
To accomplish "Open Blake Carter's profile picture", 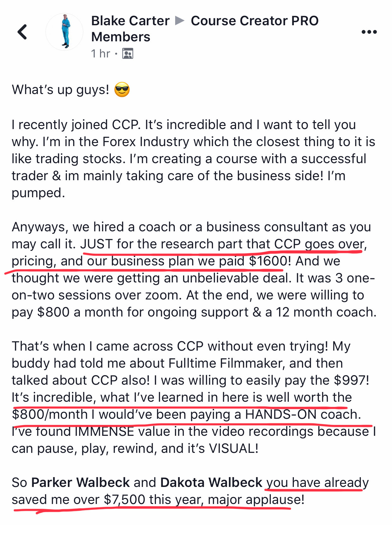I will coord(65,32).
